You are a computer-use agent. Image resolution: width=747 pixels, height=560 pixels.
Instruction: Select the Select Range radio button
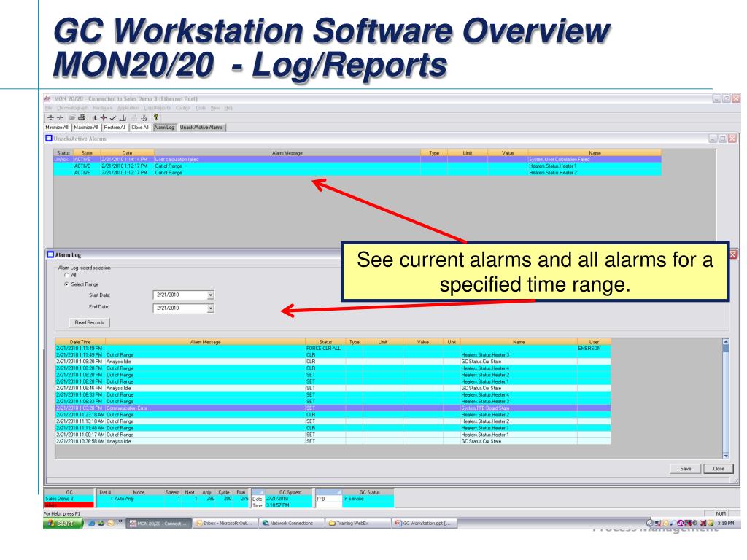pos(66,284)
